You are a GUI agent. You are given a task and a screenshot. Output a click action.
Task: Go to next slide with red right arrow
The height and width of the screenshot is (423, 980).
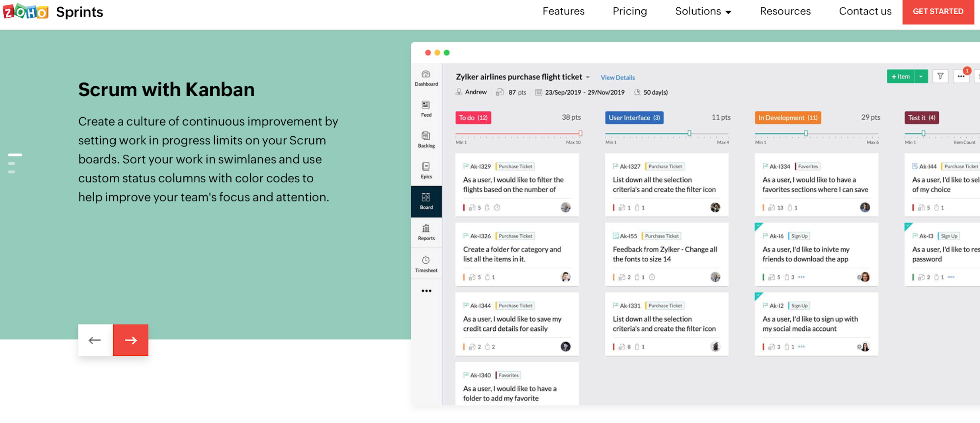point(131,340)
